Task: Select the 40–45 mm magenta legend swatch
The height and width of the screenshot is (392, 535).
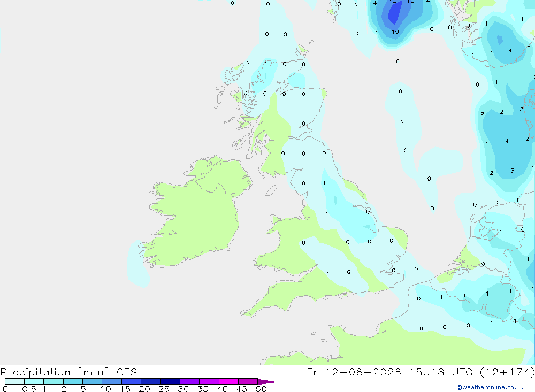Action: [x=228, y=381]
